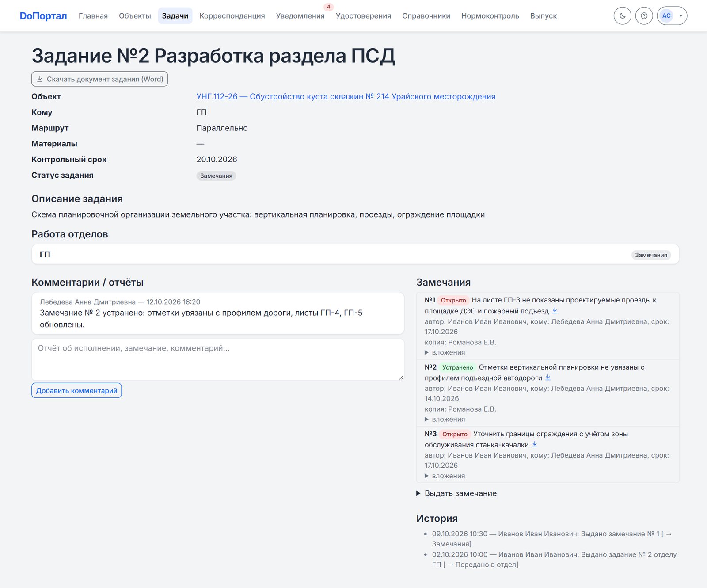This screenshot has width=707, height=588.
Task: Download attachment icon of remark №1
Action: coord(555,311)
